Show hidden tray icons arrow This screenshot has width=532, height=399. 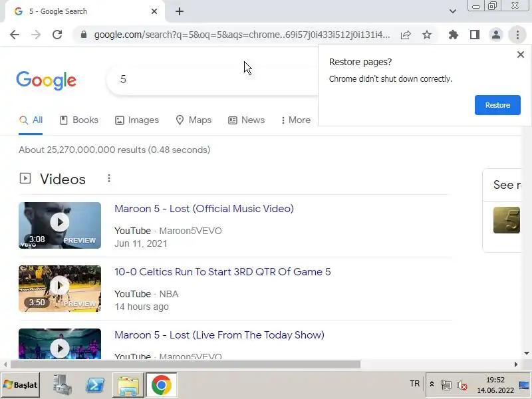[432, 384]
